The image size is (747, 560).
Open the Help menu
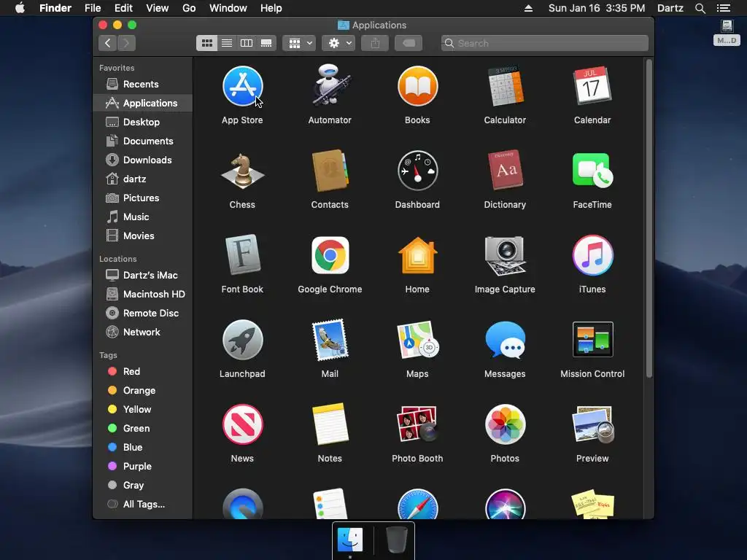click(271, 8)
